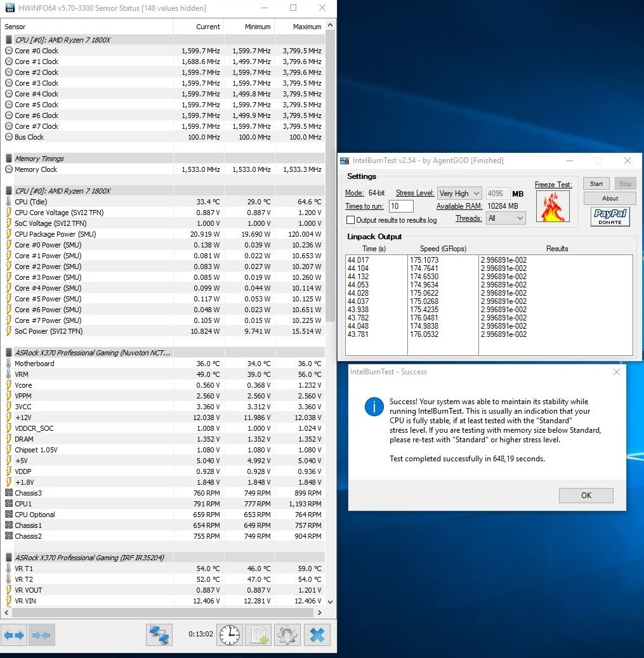The height and width of the screenshot is (658, 644).
Task: Select the Motherboard temperature row
Action: point(163,364)
